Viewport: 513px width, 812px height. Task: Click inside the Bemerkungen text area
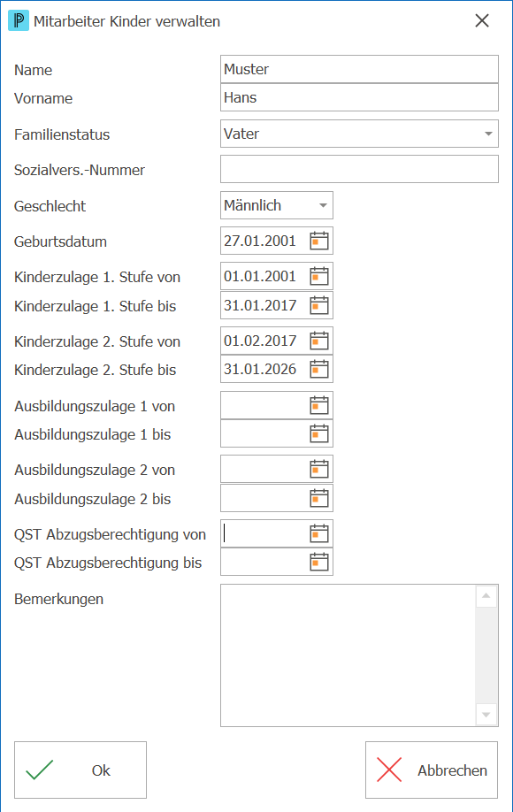pyautogui.click(x=348, y=655)
